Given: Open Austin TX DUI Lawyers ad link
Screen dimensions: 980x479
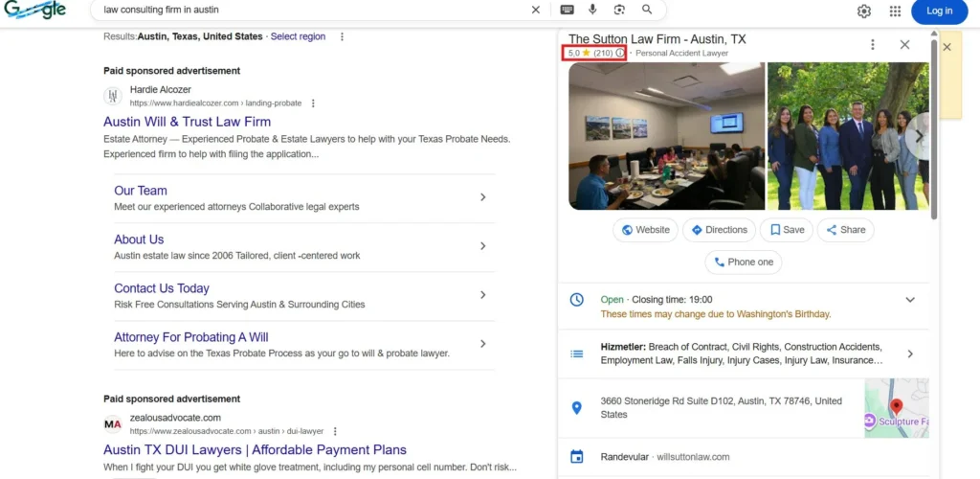Looking at the screenshot, I should [255, 449].
